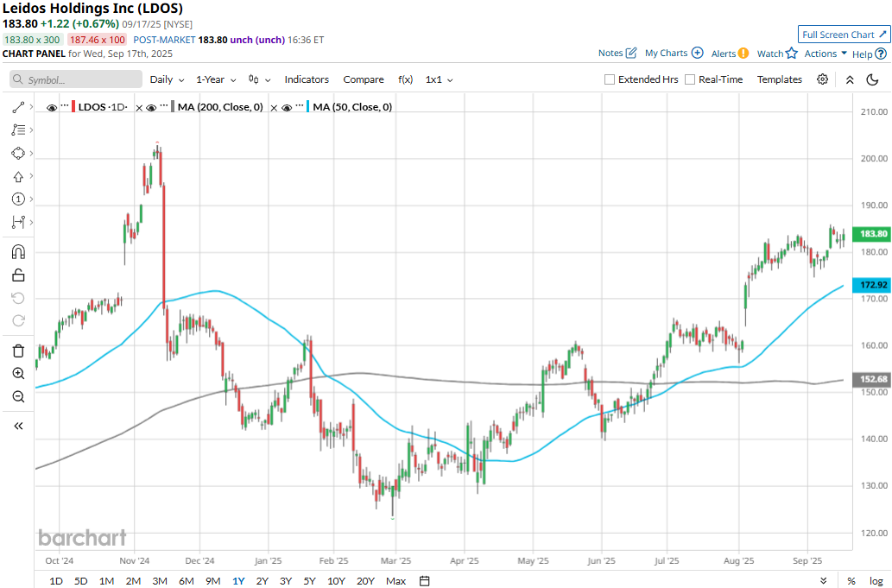Screen dimensions: 892x588
Task: Select the trend line drawing tool
Action: click(x=18, y=107)
